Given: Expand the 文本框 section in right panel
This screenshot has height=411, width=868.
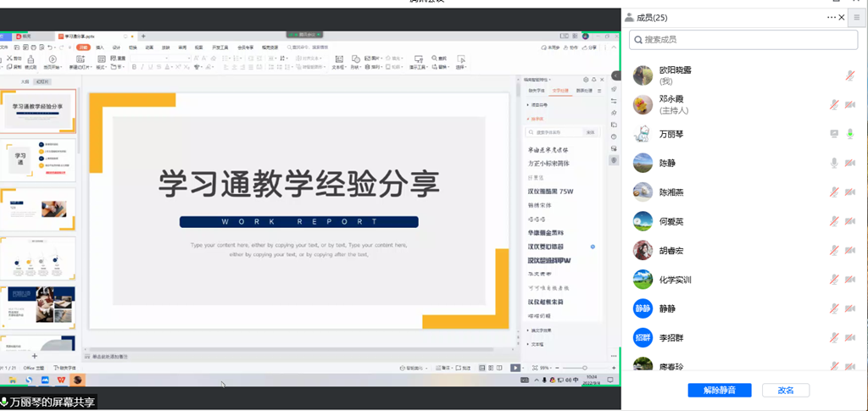Looking at the screenshot, I should pyautogui.click(x=536, y=343).
